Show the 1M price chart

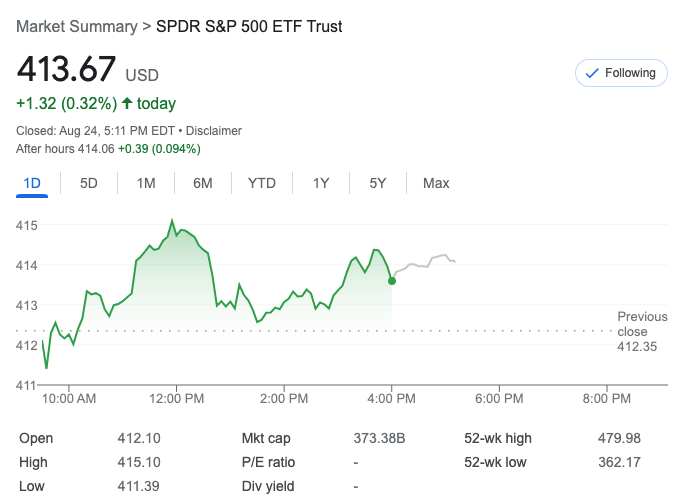click(146, 183)
